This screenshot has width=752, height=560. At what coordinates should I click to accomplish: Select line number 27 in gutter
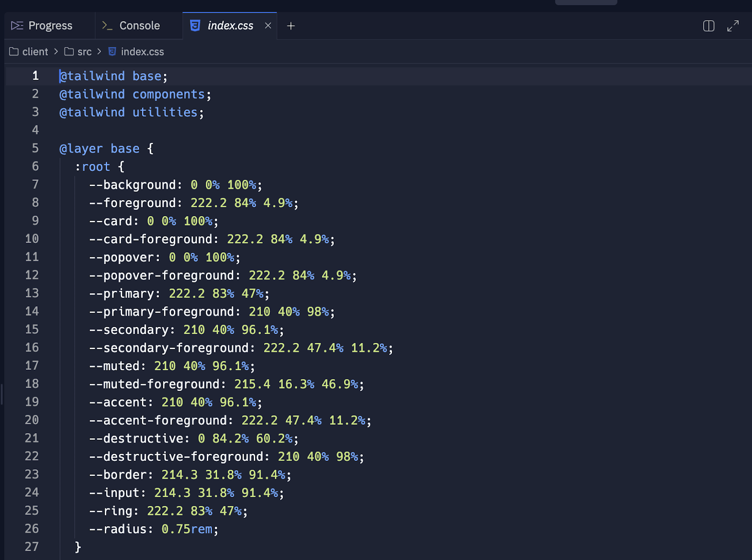[31, 547]
